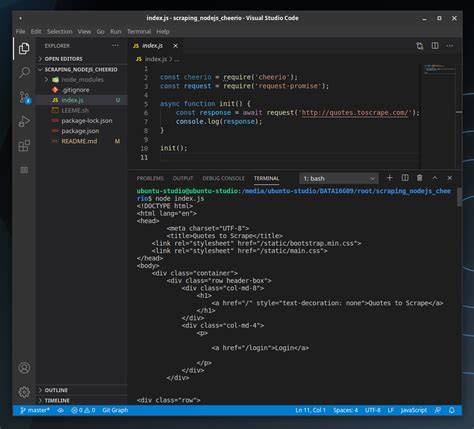Switch to the Debug Console tab

[x=223, y=179]
